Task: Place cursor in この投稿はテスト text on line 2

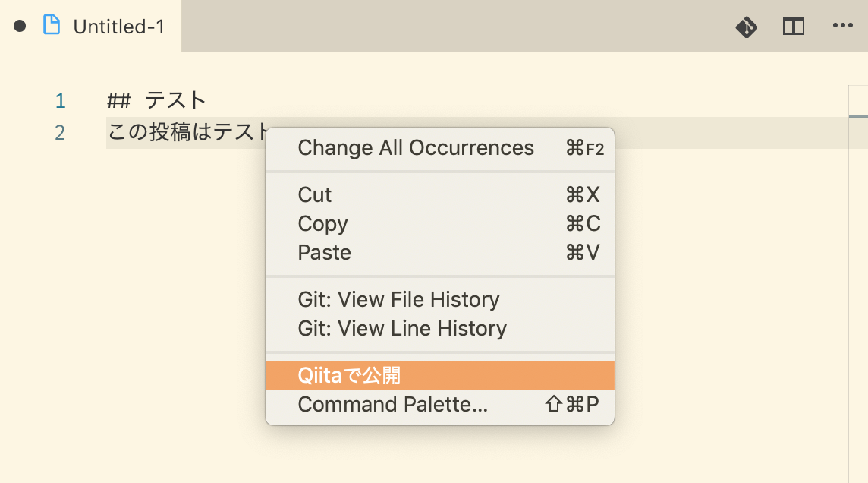Action: click(x=187, y=133)
